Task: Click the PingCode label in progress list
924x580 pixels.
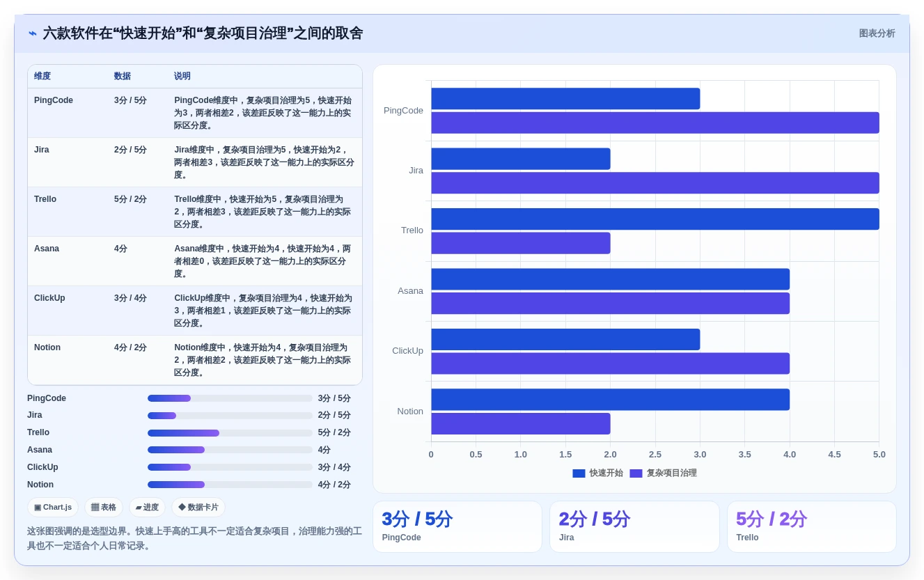Action: tap(47, 398)
